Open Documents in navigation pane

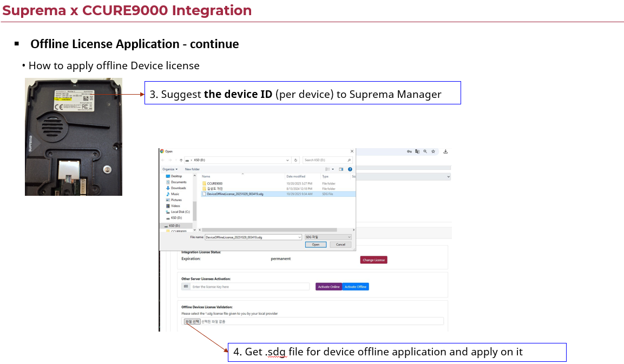[x=176, y=182]
